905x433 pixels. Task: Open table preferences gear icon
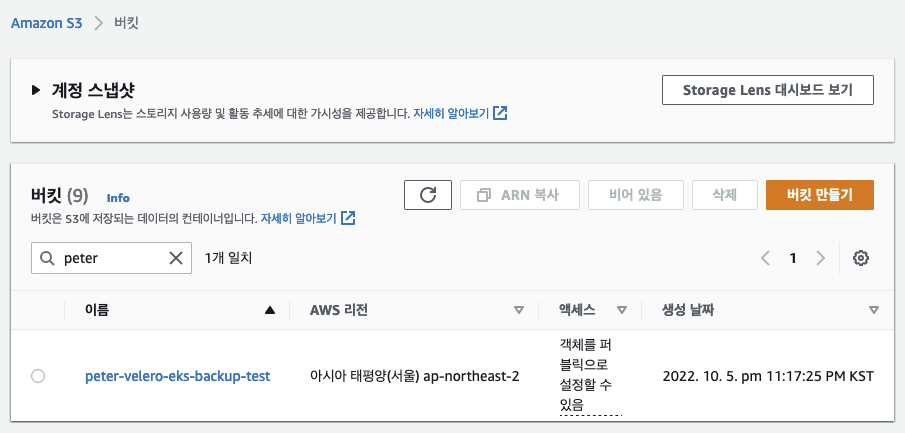point(861,258)
